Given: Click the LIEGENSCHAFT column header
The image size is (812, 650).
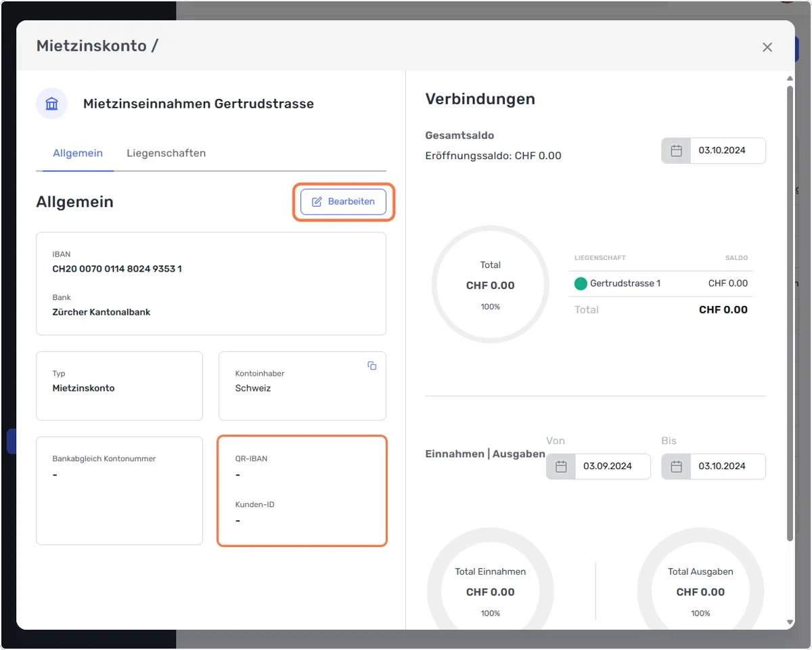Looking at the screenshot, I should click(x=600, y=258).
